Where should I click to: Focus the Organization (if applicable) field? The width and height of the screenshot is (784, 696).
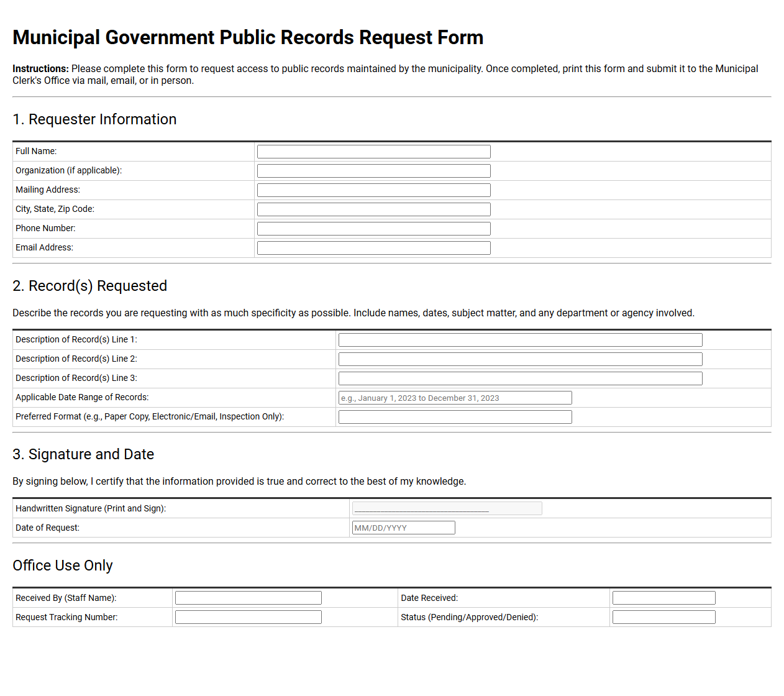[373, 171]
